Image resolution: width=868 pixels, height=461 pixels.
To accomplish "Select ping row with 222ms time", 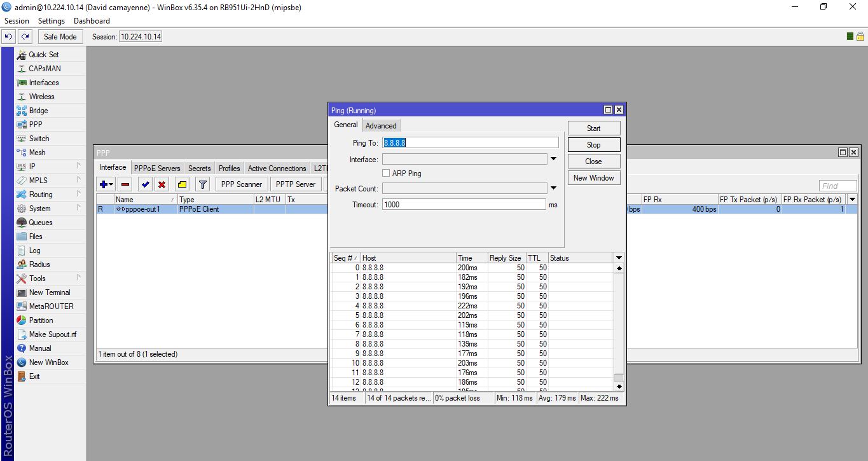I will (472, 306).
